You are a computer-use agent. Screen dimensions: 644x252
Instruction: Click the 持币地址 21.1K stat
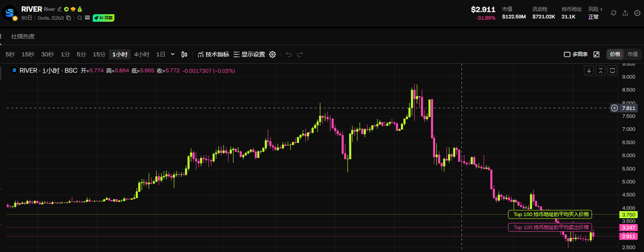click(x=571, y=13)
